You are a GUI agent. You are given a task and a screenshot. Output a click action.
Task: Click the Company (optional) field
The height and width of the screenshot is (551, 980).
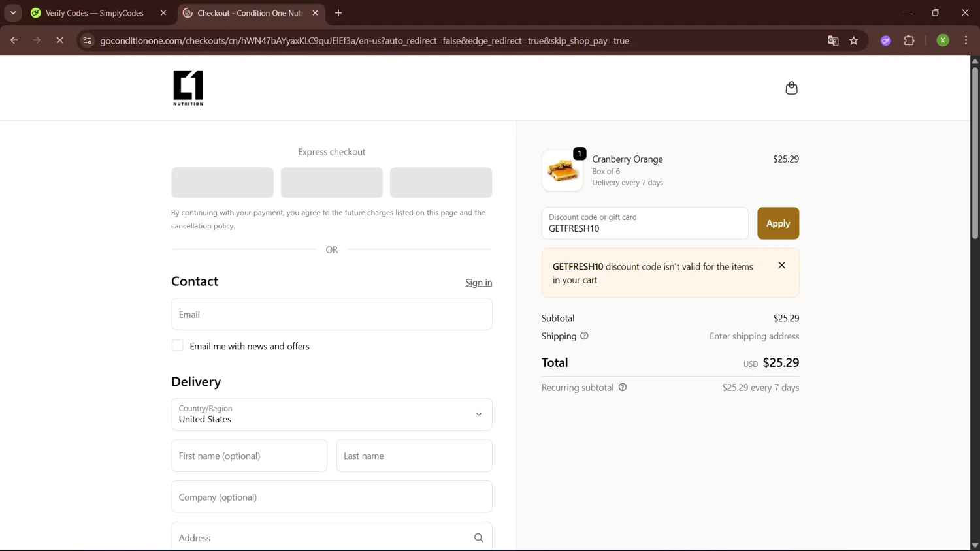[x=332, y=497]
